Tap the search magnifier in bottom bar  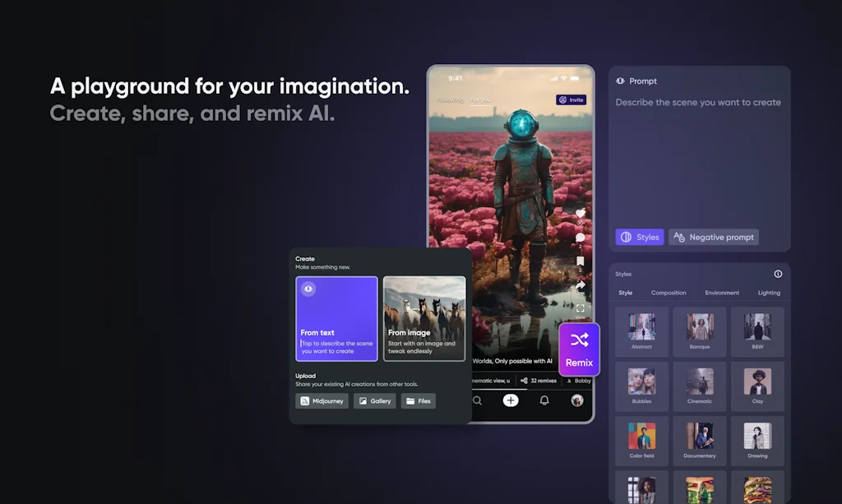[x=477, y=400]
